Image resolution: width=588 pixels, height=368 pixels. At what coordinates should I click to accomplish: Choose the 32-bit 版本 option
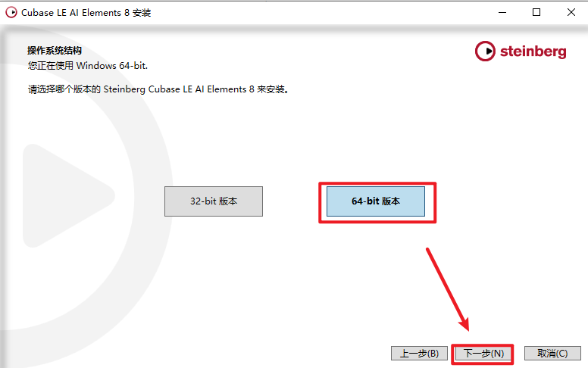coord(214,201)
